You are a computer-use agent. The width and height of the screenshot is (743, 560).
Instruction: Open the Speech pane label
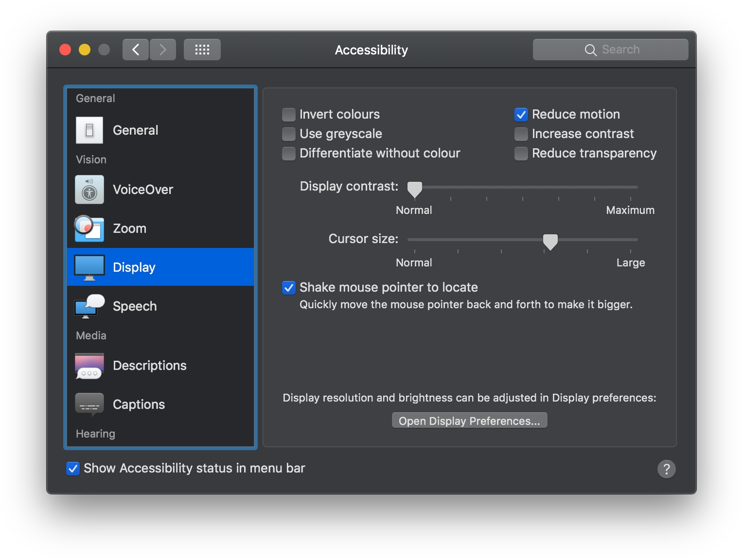coord(135,306)
